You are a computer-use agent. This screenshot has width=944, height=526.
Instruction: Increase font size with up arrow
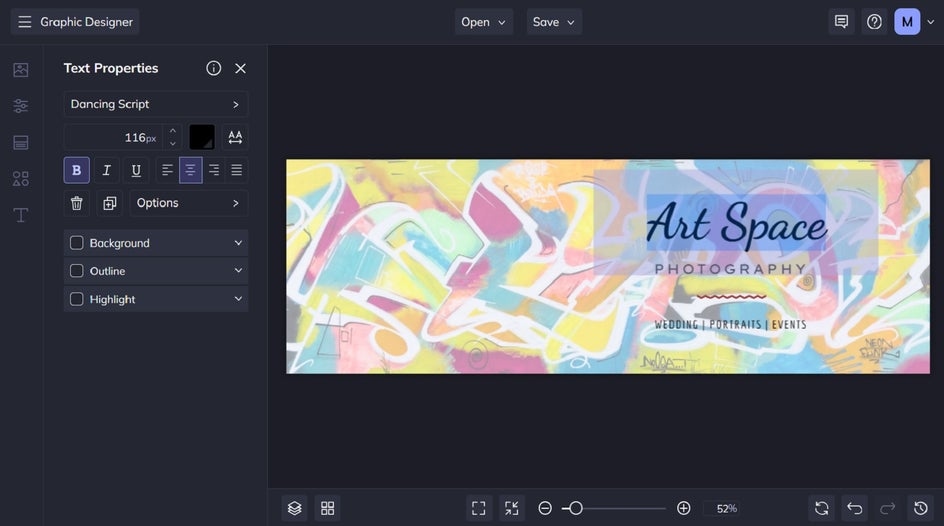point(173,131)
